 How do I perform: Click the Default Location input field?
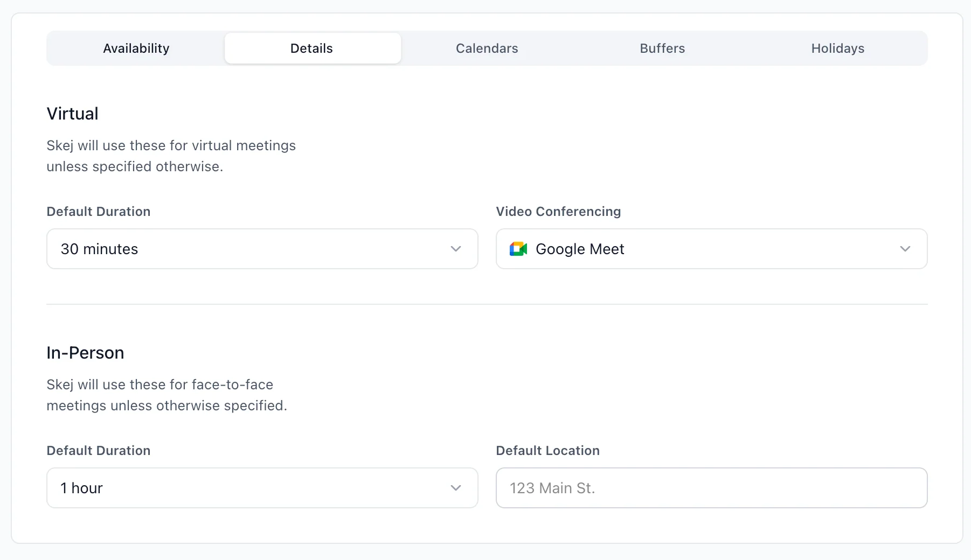[x=712, y=488]
